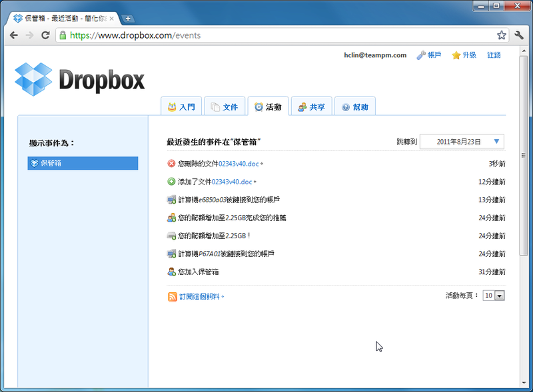Click event text 計算機P67A01被鏈接到您的帳戶
Viewport: 533px width, 392px height.
tap(226, 254)
